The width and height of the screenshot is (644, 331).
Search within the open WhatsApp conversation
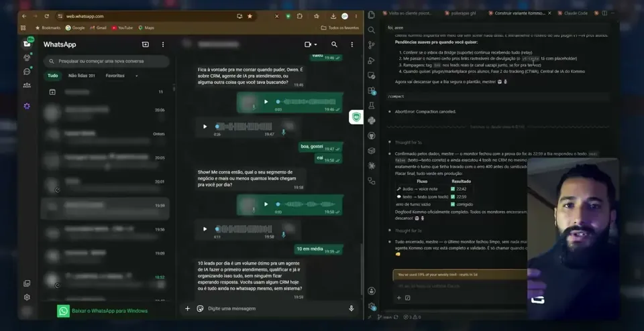pyautogui.click(x=334, y=44)
